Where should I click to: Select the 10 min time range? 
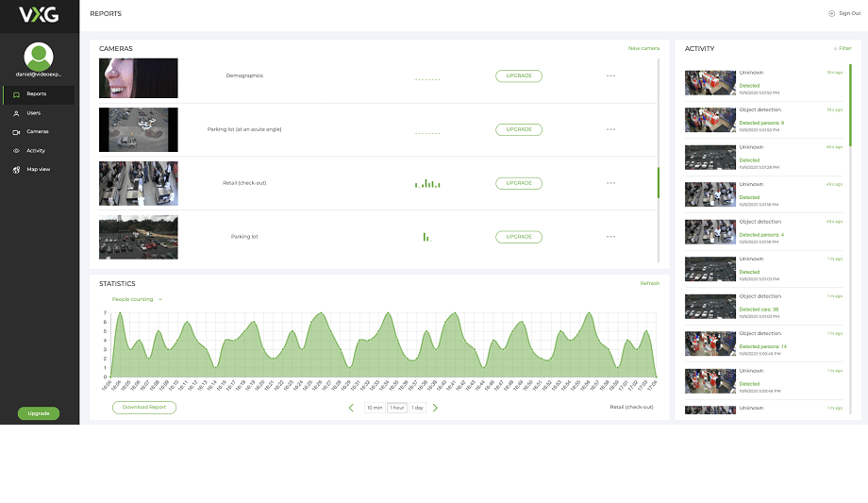[x=375, y=408]
